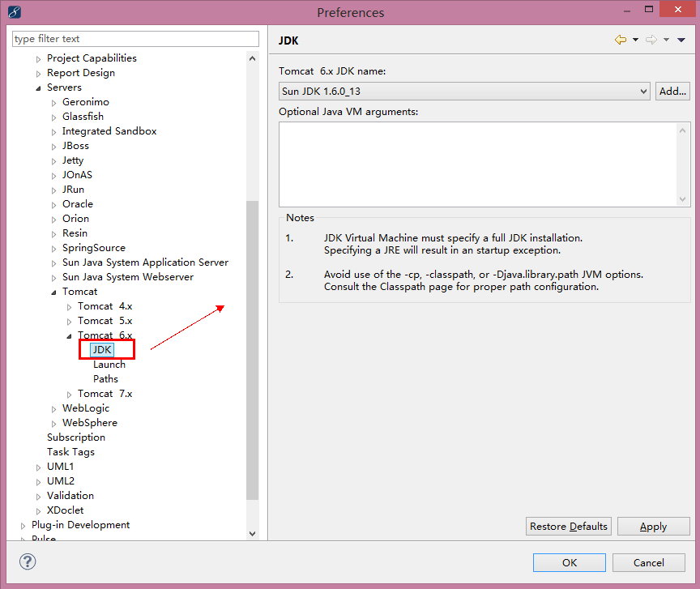This screenshot has height=589, width=700.
Task: Expand the SpringSource node
Action: coord(53,249)
